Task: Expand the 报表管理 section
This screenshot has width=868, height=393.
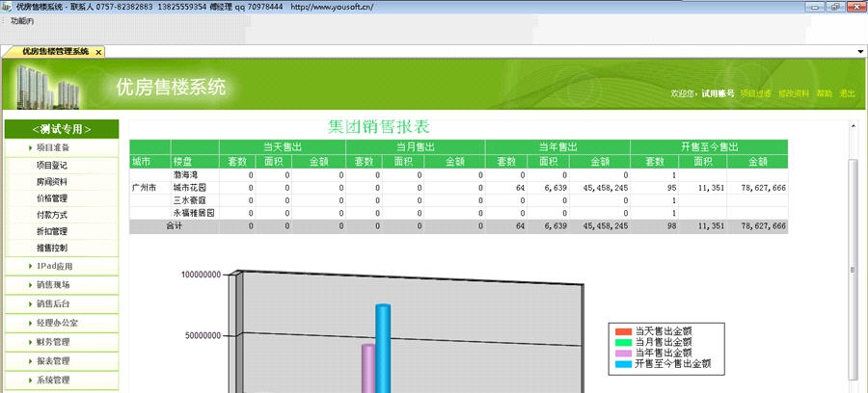Action: [x=62, y=361]
